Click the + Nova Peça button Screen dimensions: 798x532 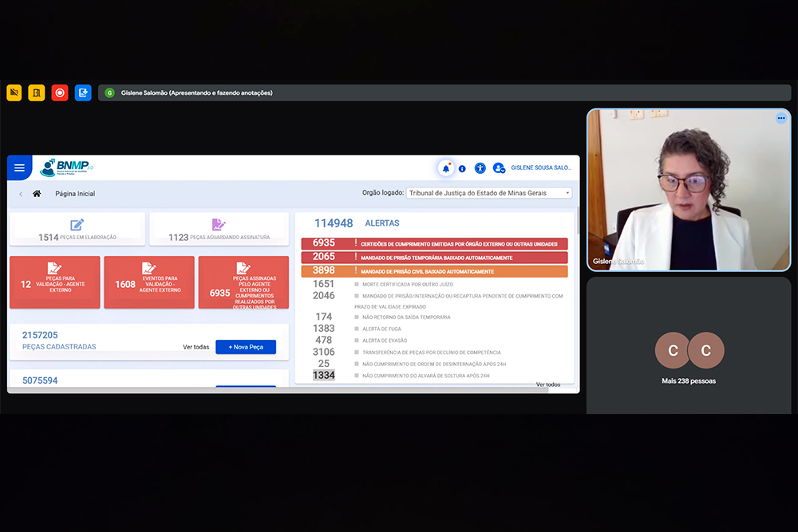[x=245, y=347]
